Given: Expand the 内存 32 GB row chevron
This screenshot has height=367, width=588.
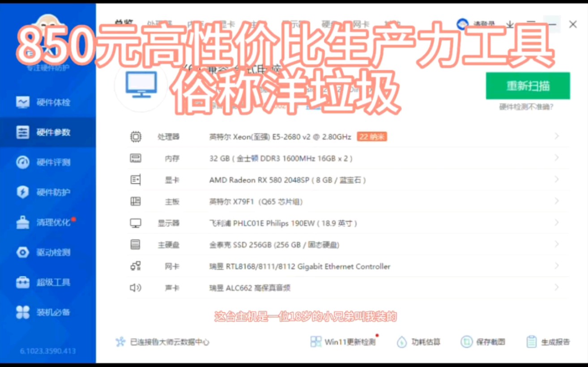Looking at the screenshot, I should (557, 157).
